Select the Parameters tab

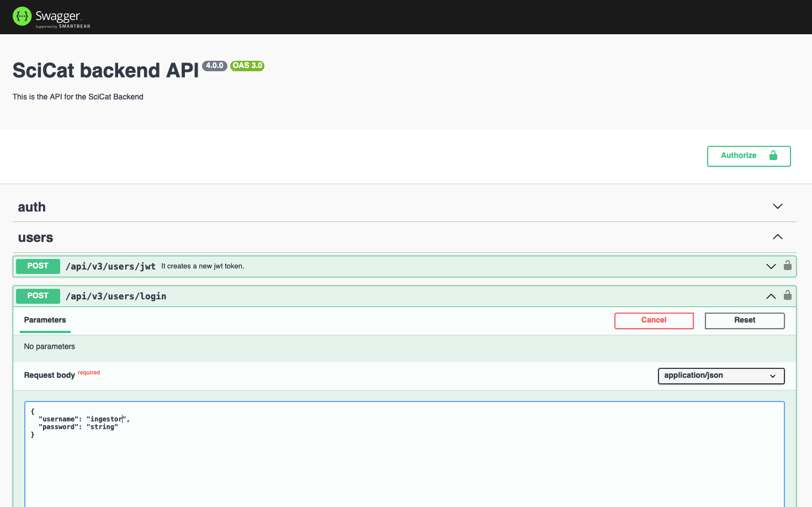tap(45, 320)
